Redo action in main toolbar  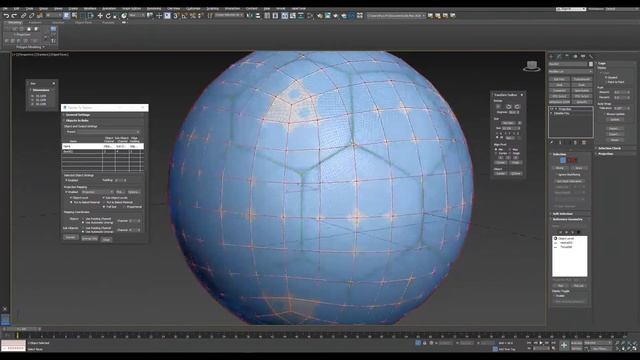coord(14,16)
